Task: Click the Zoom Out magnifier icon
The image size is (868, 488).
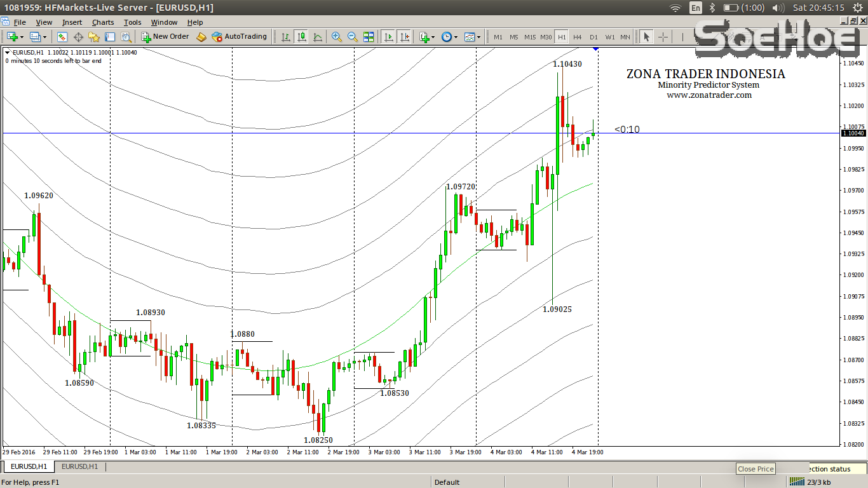Action: coord(352,37)
